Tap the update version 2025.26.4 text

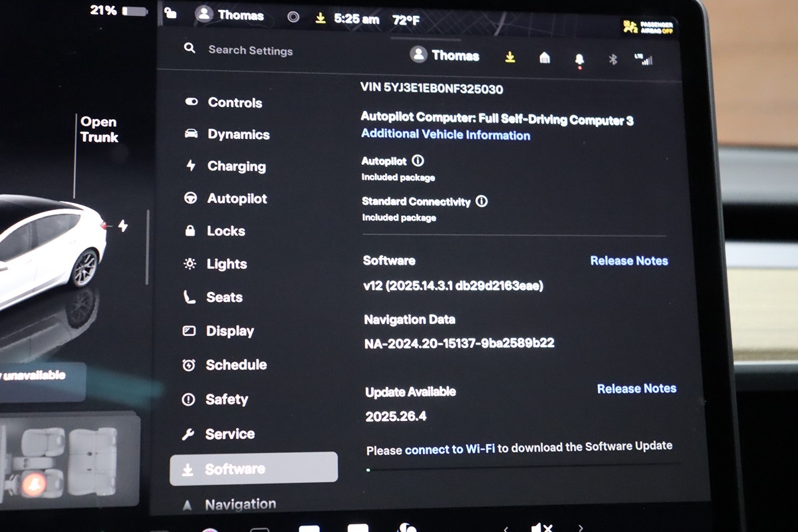pyautogui.click(x=396, y=417)
